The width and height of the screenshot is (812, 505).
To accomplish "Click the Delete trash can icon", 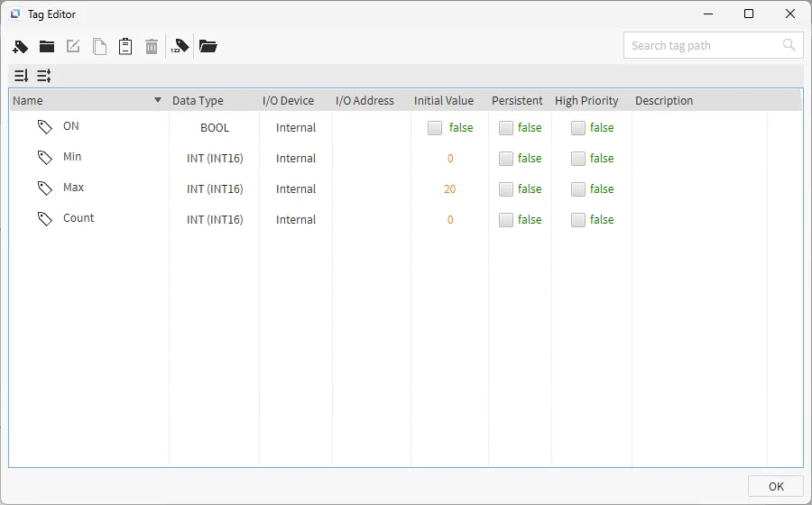I will [x=152, y=46].
